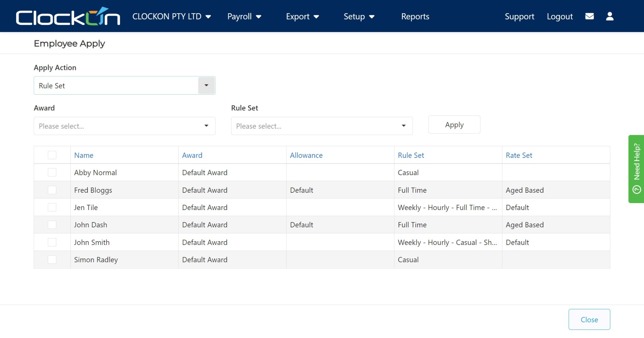
Task: Tick the checkbox for Simon Radley
Action: (52, 259)
